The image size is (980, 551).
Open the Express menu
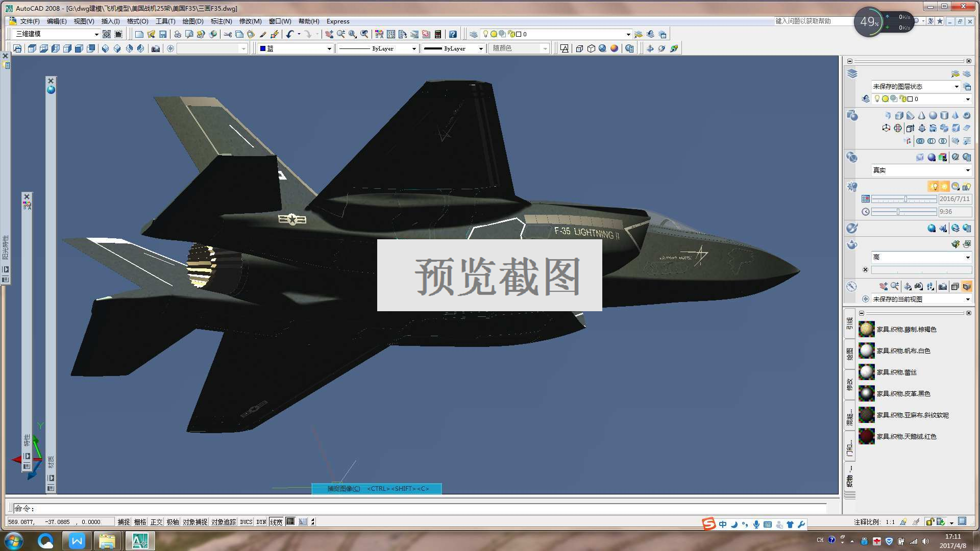pyautogui.click(x=338, y=21)
